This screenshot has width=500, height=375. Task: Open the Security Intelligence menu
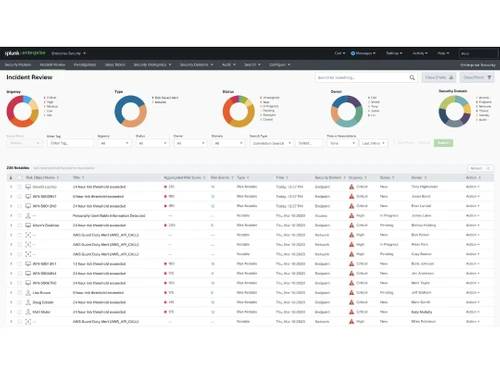pyautogui.click(x=152, y=65)
